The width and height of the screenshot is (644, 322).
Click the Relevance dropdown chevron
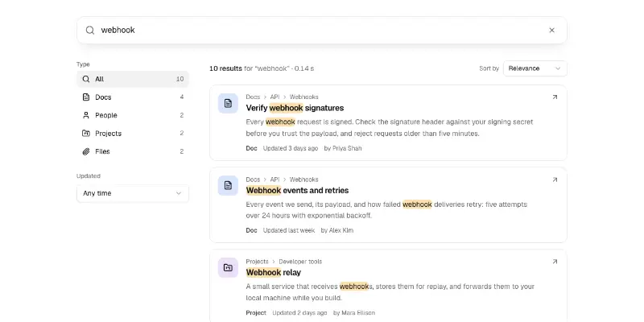coord(558,68)
